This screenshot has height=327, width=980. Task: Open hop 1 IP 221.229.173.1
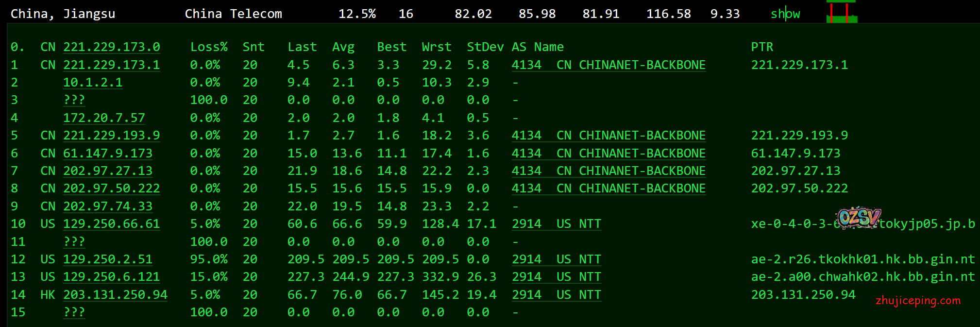(x=111, y=65)
